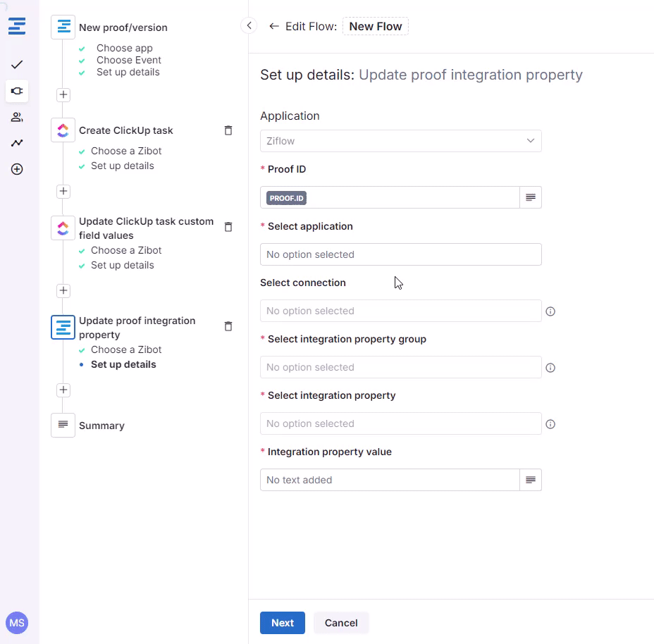Click the Cancel button
Viewport: 654px width, 644px height.
click(x=341, y=623)
